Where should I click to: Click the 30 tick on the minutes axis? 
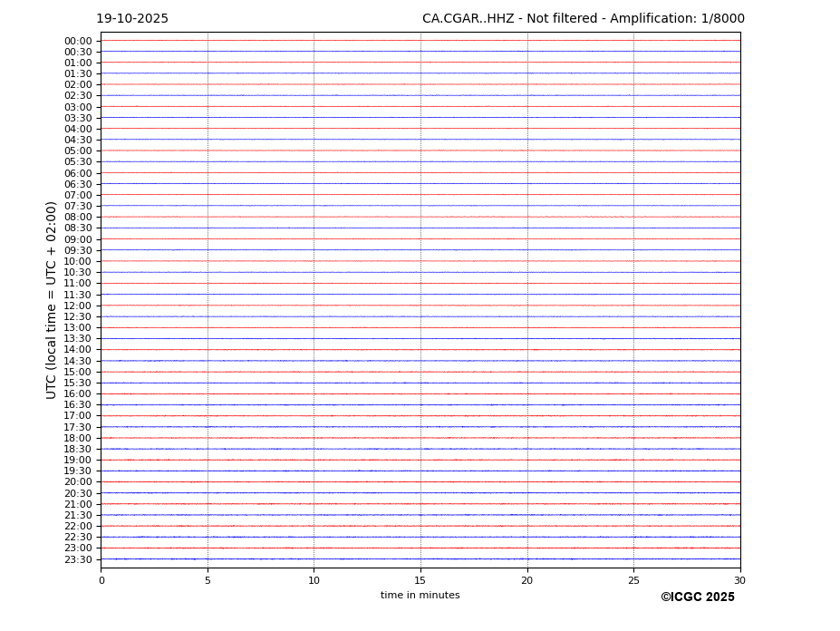pos(739,580)
